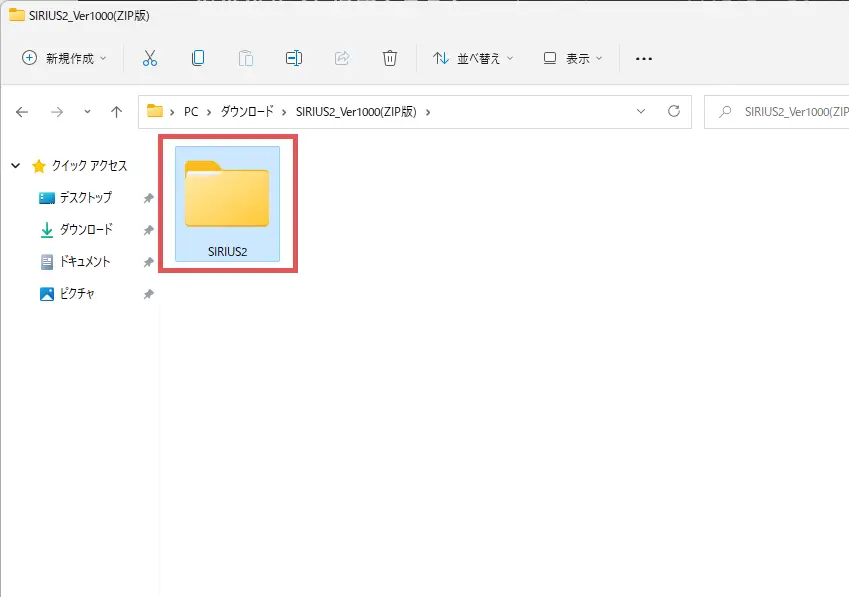Click the pin icon beside ドキュメント
Screen dimensions: 849x597
pyautogui.click(x=148, y=262)
